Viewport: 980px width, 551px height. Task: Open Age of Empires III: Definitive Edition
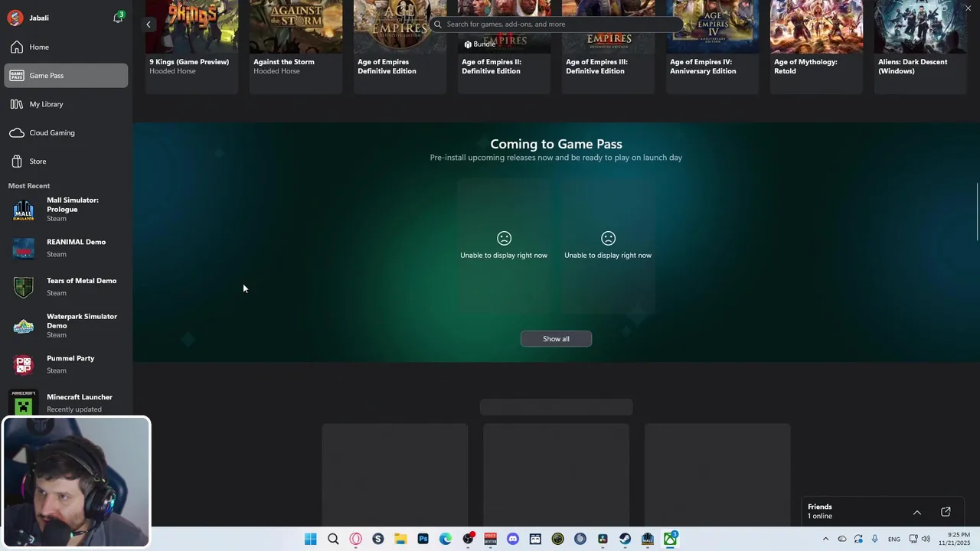pos(608,47)
